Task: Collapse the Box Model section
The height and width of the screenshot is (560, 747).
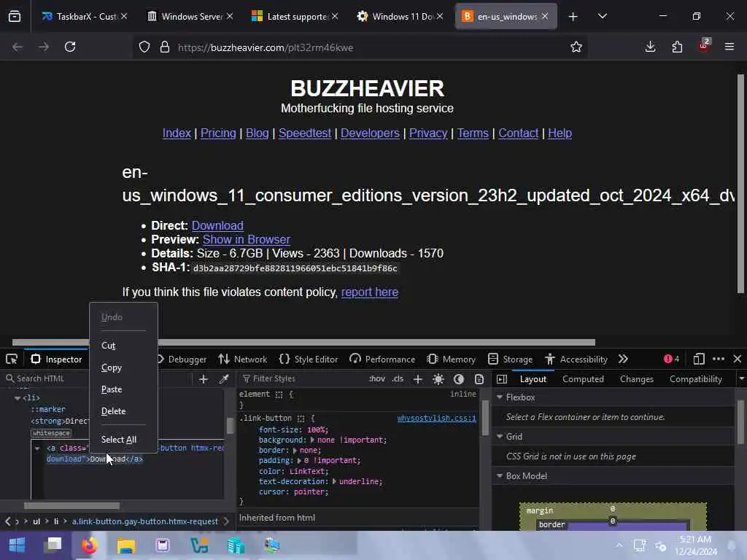Action: point(500,476)
